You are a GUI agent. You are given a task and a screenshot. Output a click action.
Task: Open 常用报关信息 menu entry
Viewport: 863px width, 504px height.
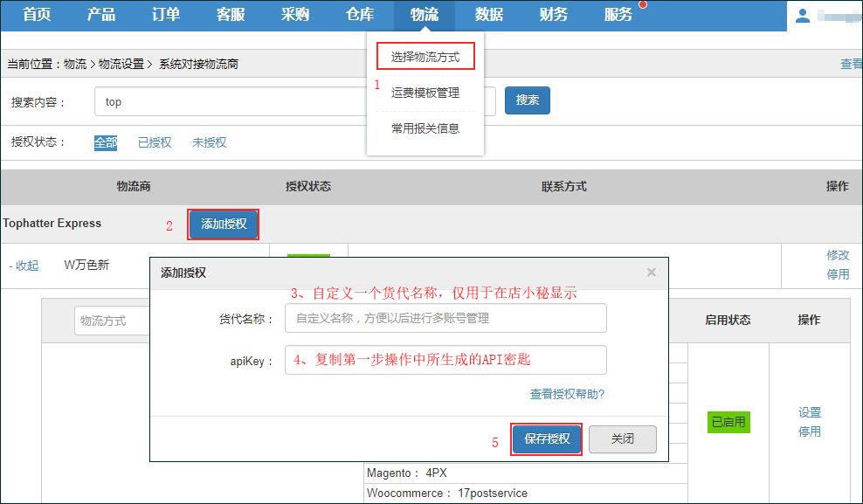click(425, 128)
